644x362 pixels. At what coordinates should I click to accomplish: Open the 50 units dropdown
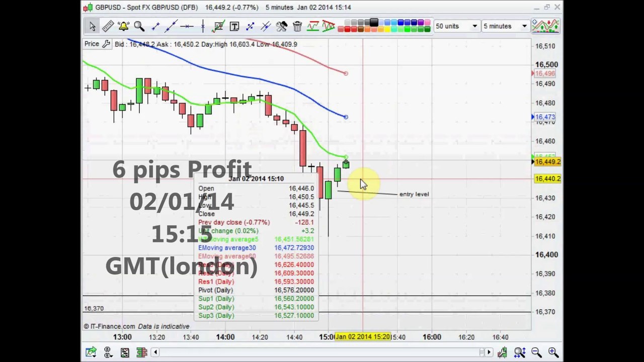coord(456,26)
